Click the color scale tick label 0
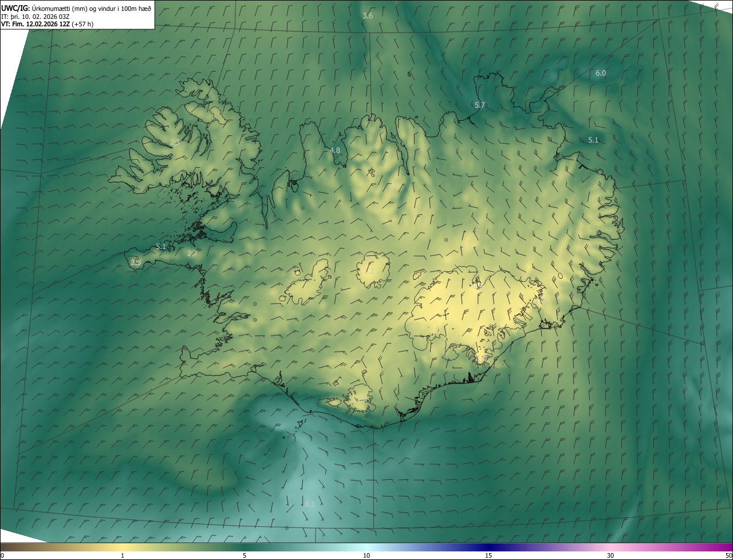 click(2, 555)
